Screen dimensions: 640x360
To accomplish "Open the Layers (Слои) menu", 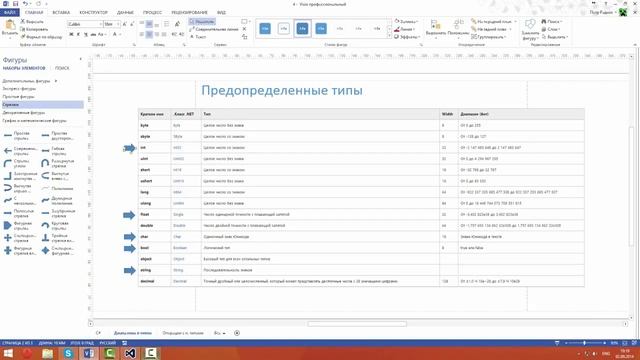I will click(x=551, y=29).
